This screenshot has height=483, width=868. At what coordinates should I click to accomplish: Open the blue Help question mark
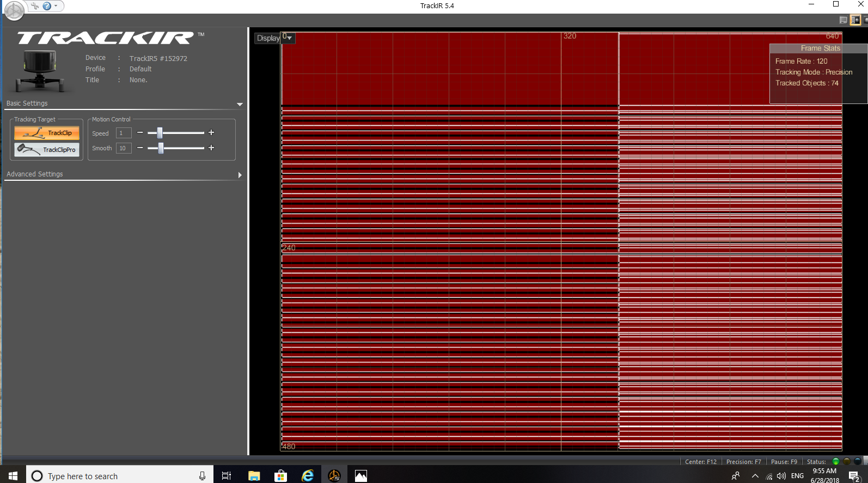[x=47, y=6]
